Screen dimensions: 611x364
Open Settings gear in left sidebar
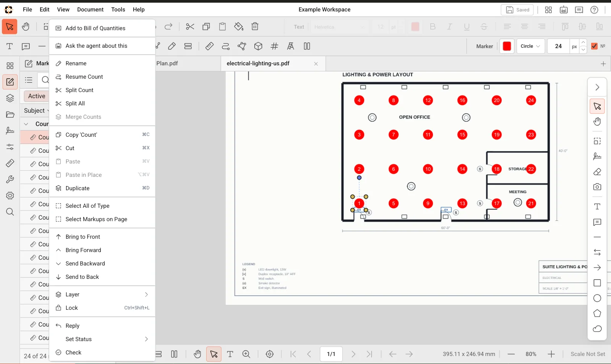[10, 196]
